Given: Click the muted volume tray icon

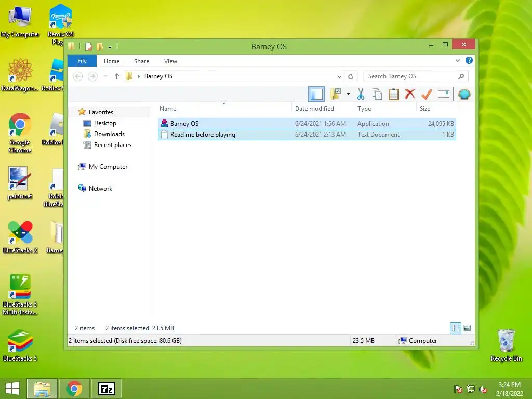Looking at the screenshot, I should point(483,389).
